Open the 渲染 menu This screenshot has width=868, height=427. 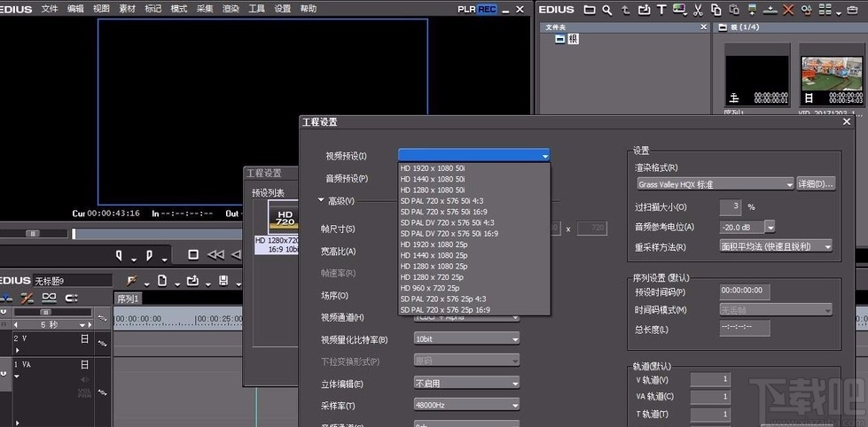coord(231,9)
